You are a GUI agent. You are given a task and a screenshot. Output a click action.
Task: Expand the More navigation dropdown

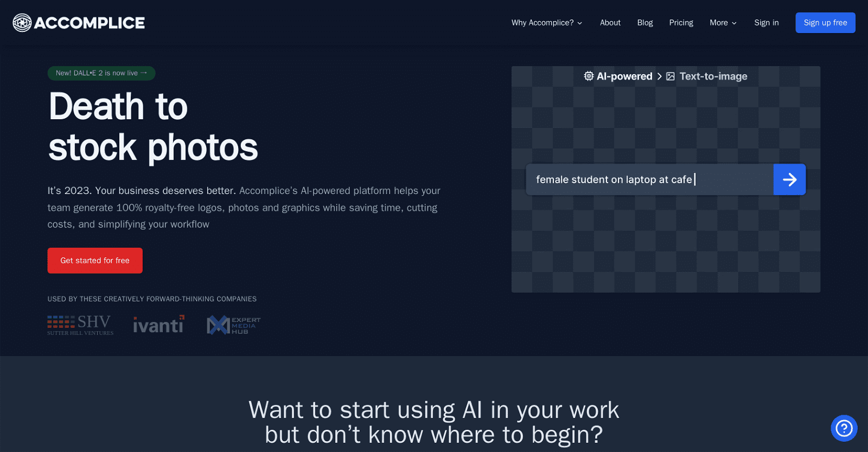coord(723,23)
